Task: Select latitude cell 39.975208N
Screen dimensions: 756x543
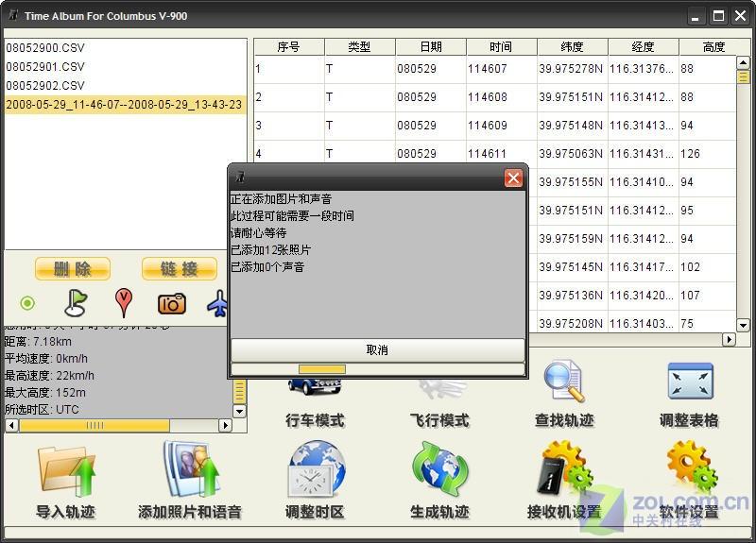Action: (x=571, y=324)
